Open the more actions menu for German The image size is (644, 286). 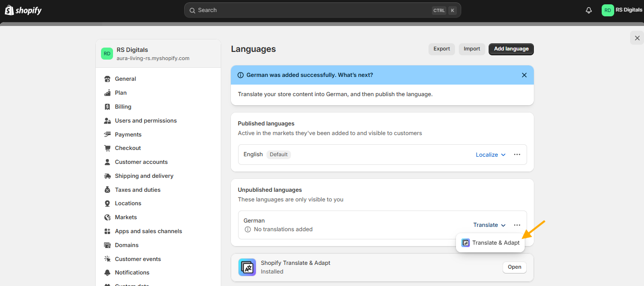coord(517,225)
